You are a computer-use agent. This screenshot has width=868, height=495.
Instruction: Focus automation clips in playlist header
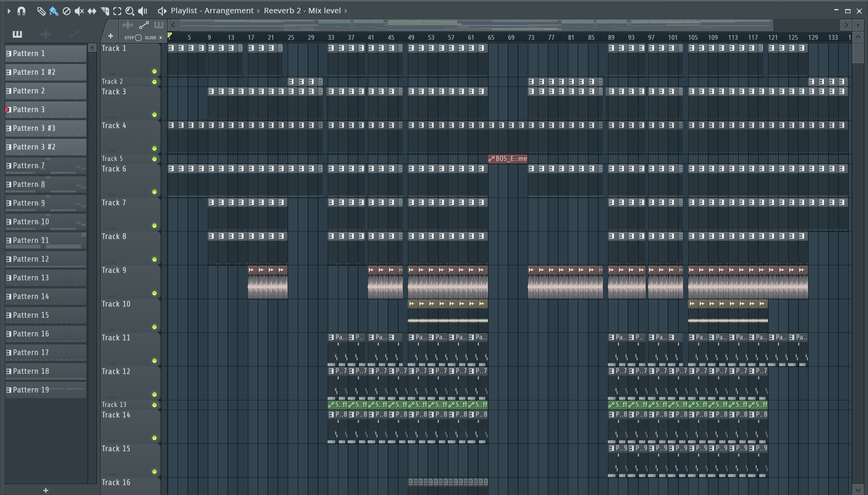(144, 25)
